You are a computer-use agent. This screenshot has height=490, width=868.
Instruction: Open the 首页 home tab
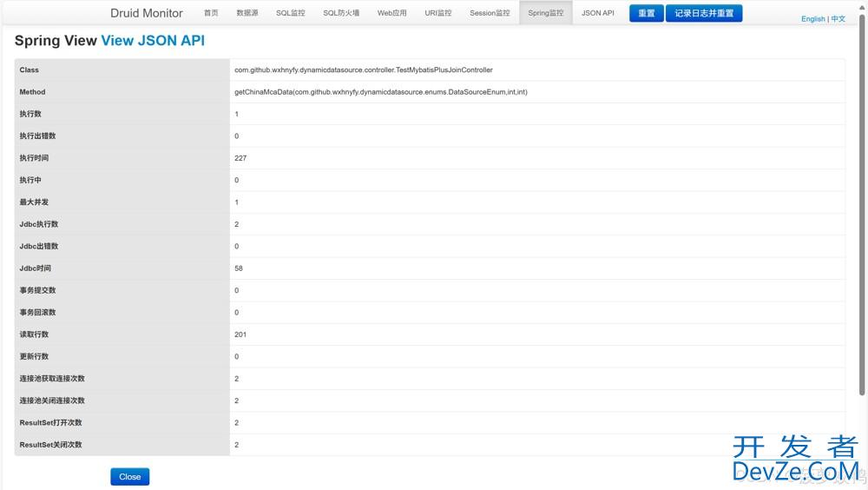tap(211, 13)
